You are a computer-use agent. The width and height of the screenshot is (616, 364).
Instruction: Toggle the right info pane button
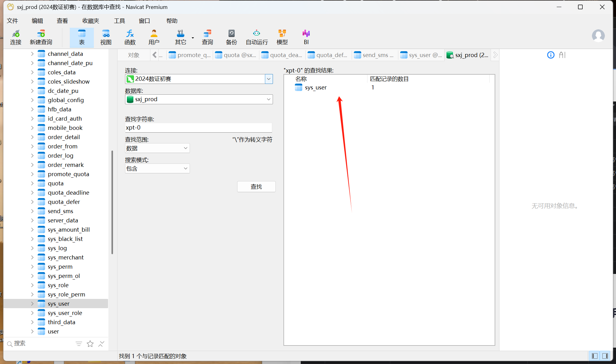605,356
